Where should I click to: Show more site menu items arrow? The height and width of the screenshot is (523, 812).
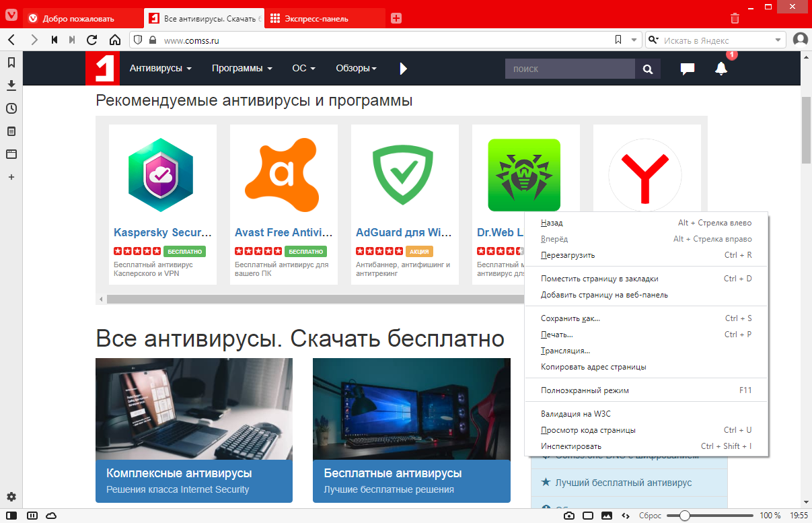coord(403,69)
